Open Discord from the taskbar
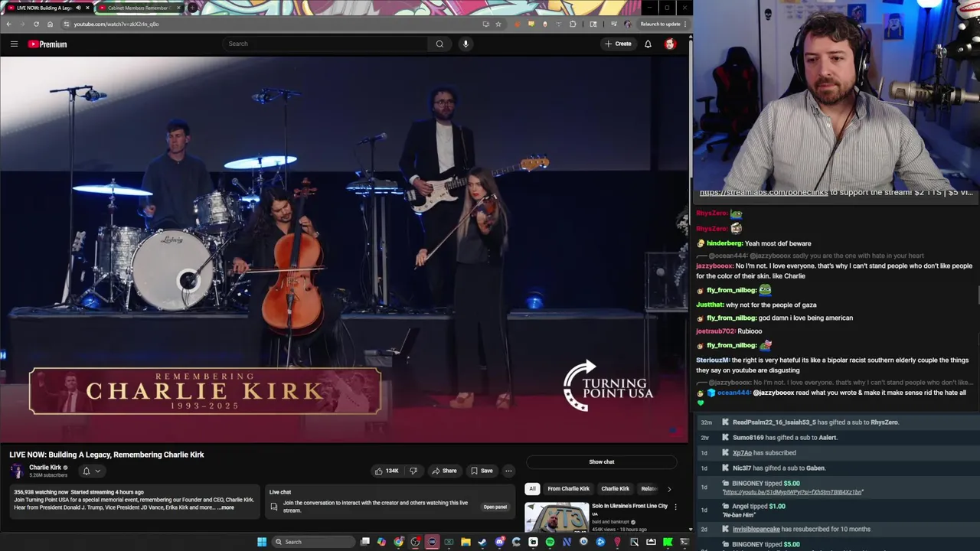 click(x=500, y=542)
